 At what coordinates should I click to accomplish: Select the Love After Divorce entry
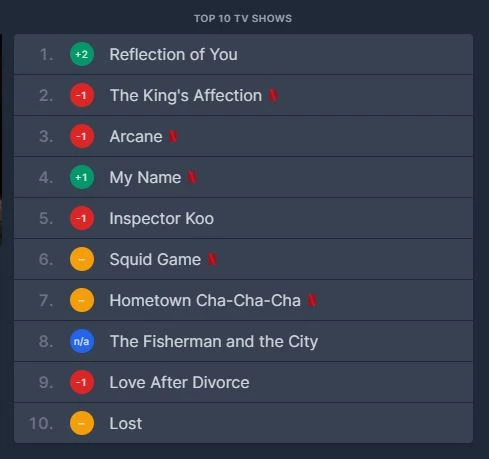tap(179, 382)
